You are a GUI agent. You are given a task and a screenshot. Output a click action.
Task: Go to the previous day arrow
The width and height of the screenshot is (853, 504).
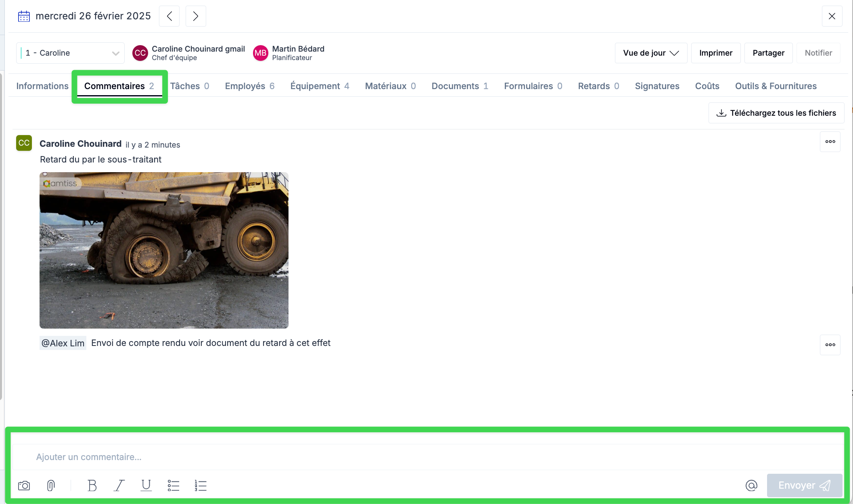169,16
